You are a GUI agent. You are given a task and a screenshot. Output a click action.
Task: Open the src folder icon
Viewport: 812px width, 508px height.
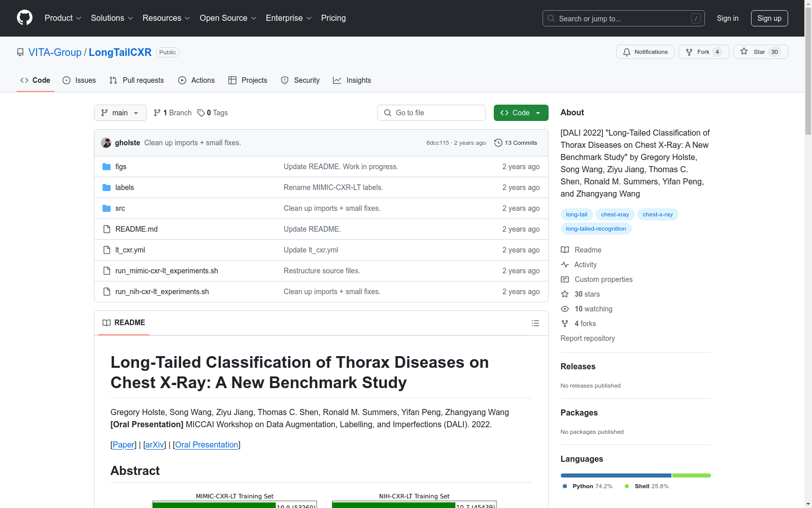[x=107, y=208]
